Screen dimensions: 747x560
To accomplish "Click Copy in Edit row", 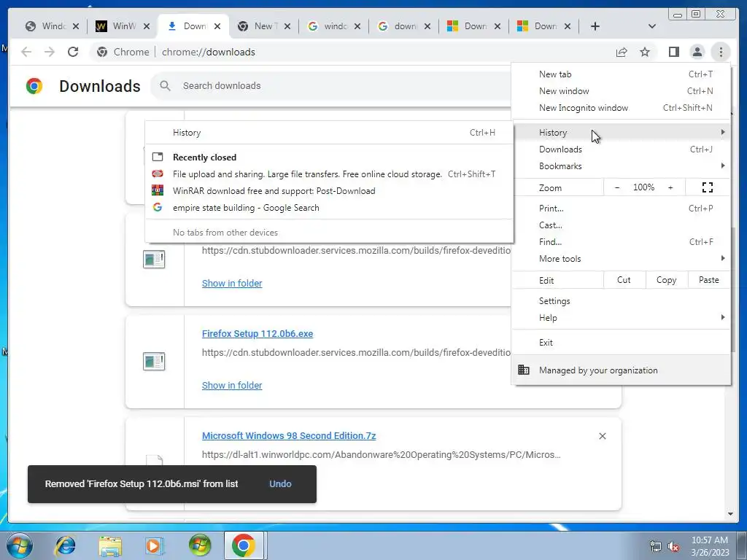I will click(667, 280).
